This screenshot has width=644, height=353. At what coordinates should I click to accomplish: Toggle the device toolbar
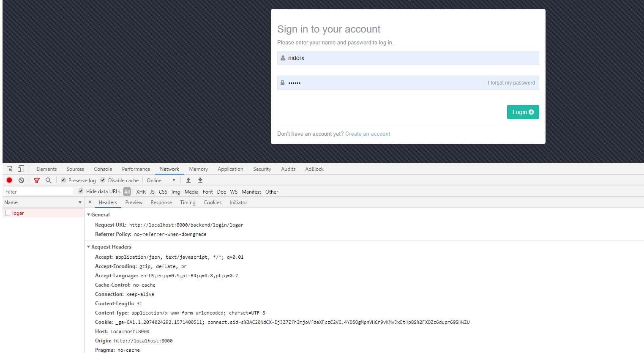coord(21,169)
